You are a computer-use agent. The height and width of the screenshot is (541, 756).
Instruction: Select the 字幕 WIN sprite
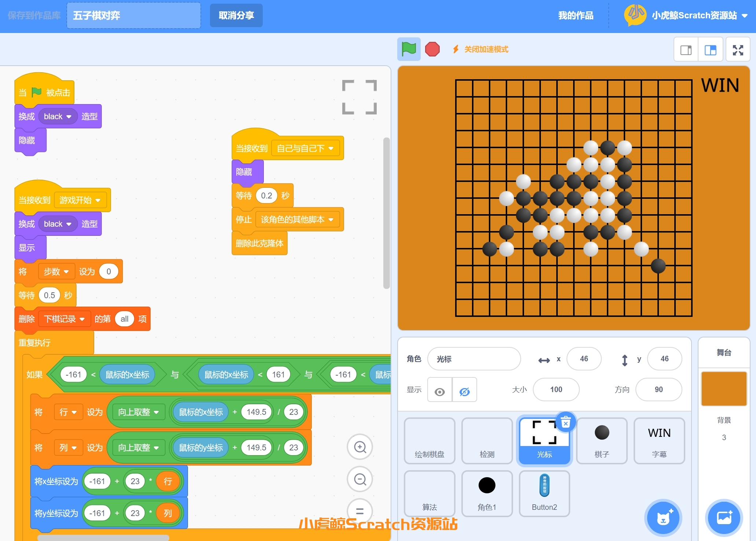point(659,441)
